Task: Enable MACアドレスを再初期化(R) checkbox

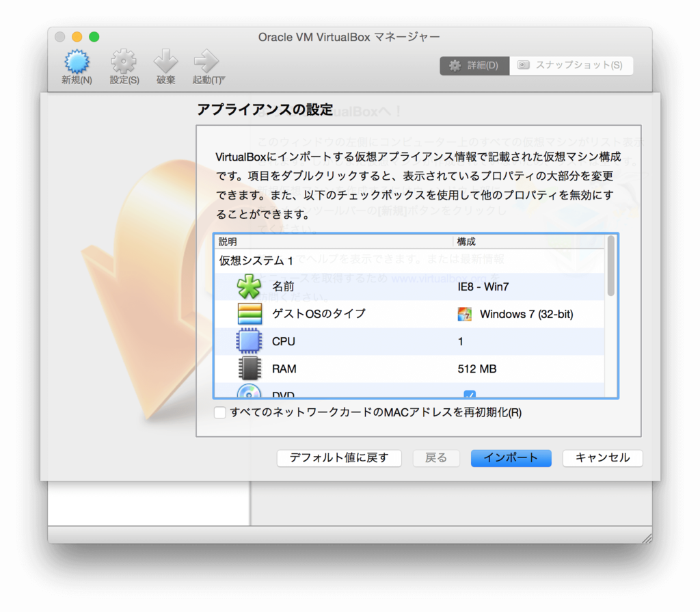Action: (x=219, y=412)
